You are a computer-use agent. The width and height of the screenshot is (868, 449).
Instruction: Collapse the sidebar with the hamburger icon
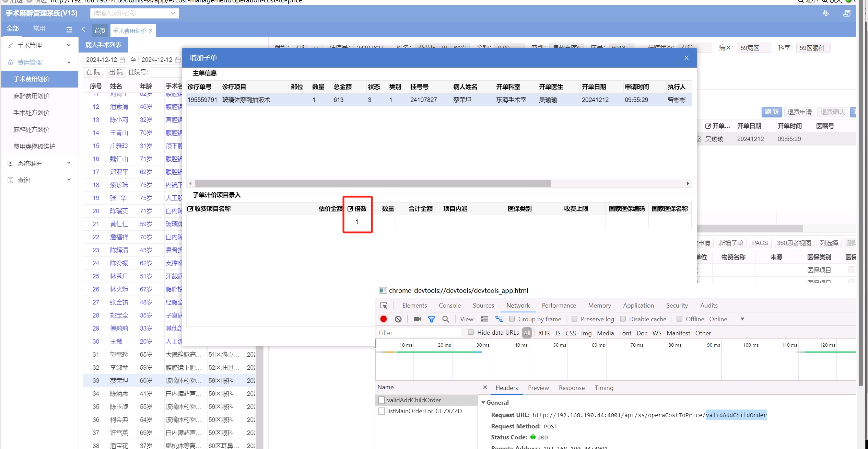69,30
